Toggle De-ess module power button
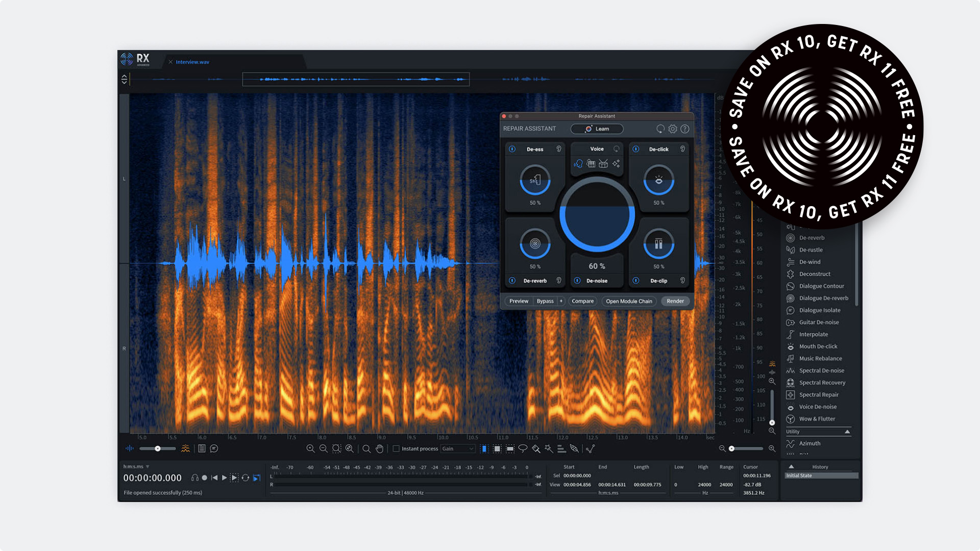 (x=512, y=149)
